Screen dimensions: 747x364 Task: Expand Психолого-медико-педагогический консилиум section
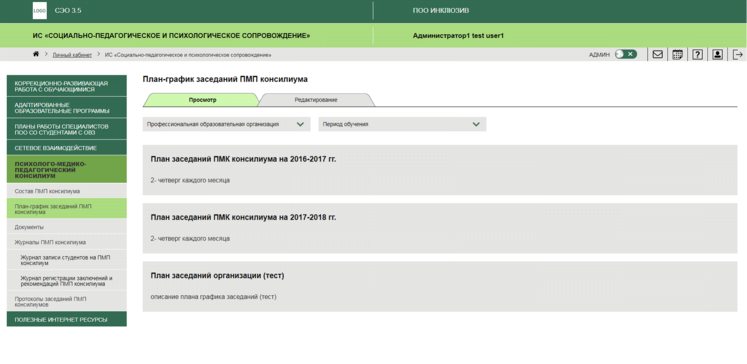point(67,170)
